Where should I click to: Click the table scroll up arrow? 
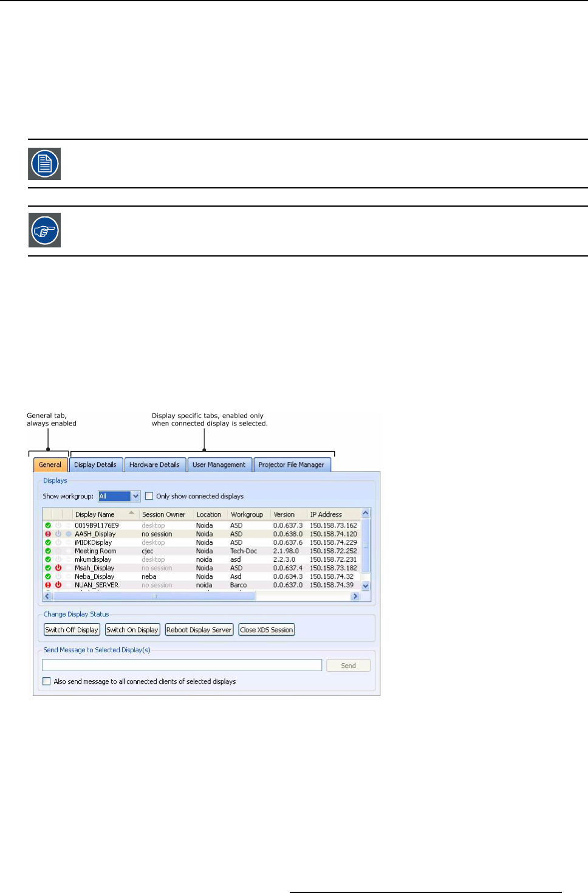(366, 514)
